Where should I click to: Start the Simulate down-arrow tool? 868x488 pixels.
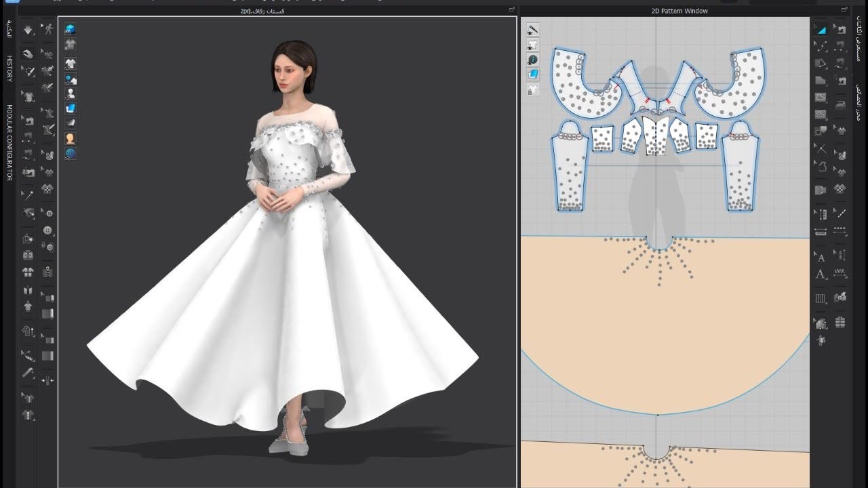point(28,30)
